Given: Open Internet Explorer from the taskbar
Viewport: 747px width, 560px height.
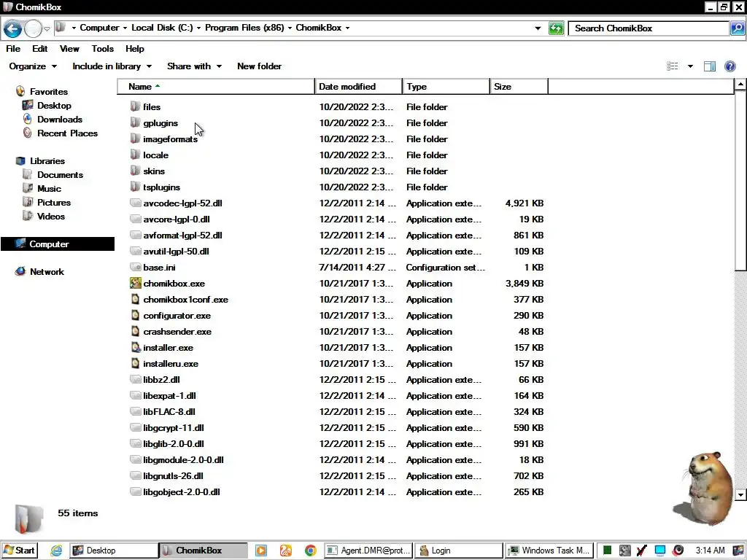Looking at the screenshot, I should (56, 551).
